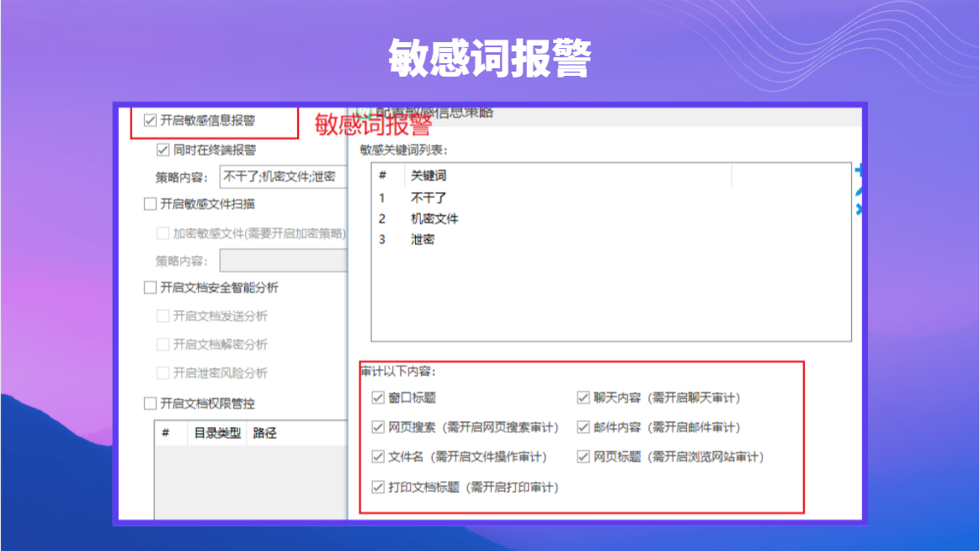Click the # column header in keyword list
The image size is (980, 551).
pos(388,176)
